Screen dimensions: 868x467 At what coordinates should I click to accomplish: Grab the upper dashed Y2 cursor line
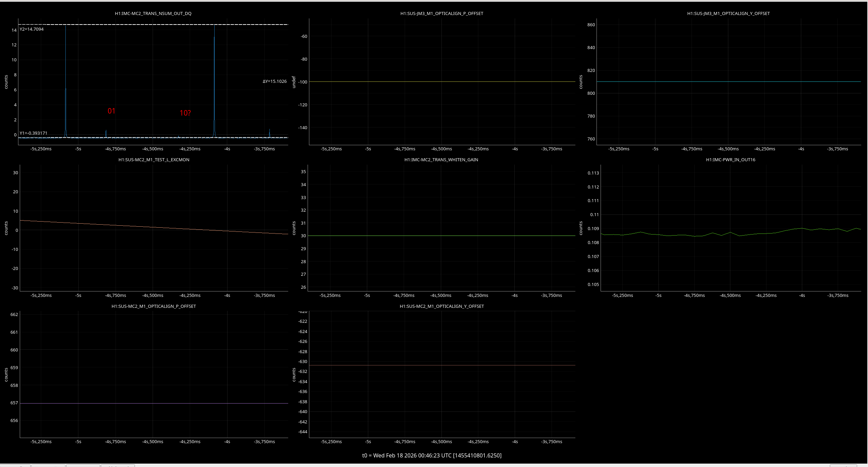[153, 25]
